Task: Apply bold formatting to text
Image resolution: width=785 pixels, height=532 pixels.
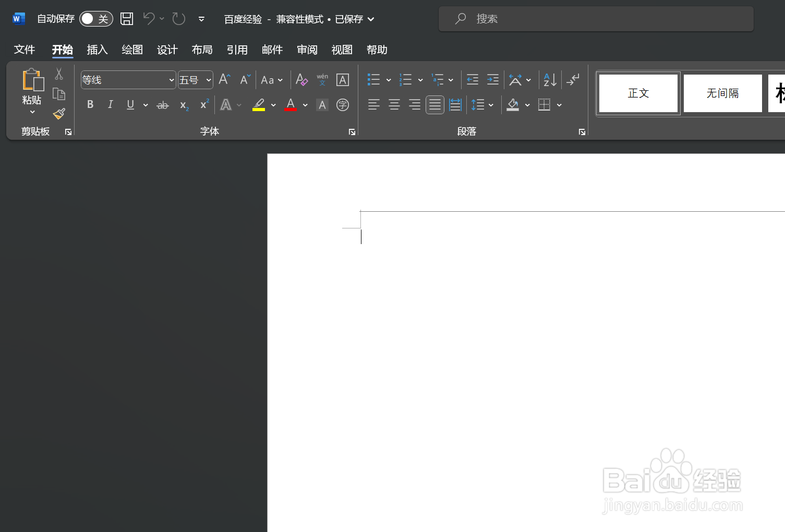Action: [90, 104]
